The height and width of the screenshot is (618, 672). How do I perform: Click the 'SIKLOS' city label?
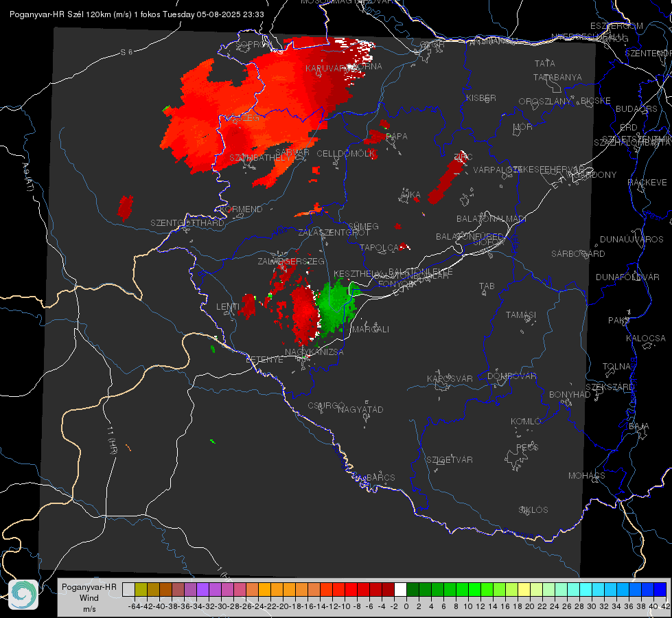click(x=533, y=510)
